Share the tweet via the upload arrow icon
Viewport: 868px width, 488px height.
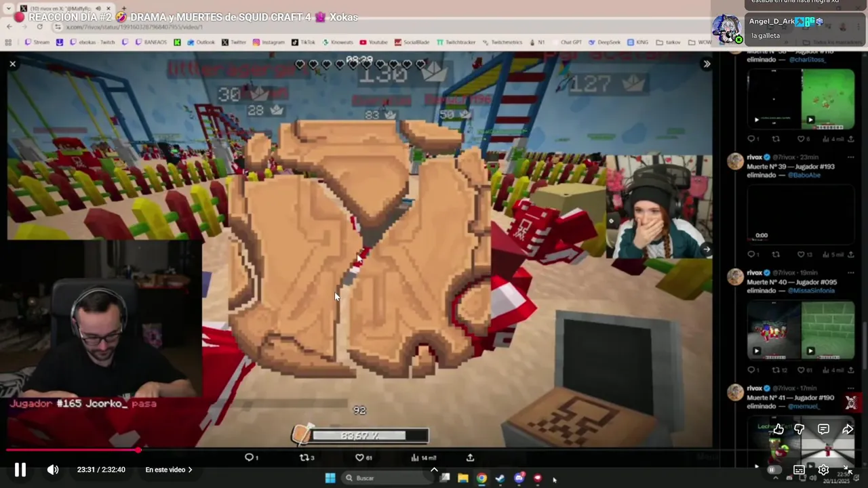click(x=470, y=457)
